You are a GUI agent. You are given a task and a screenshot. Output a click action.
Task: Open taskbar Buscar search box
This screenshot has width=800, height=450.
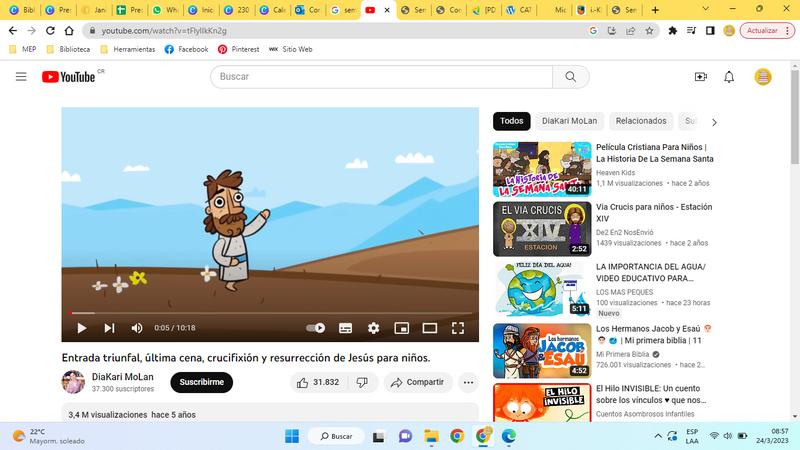coord(337,436)
